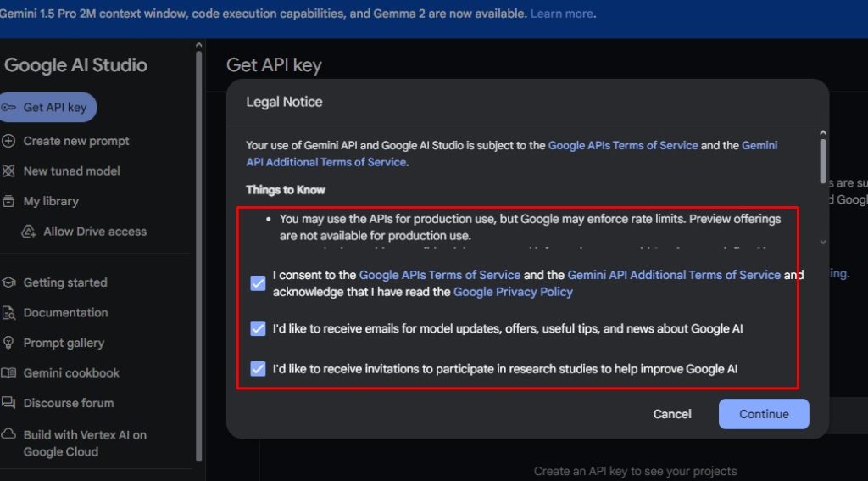Click the lightbulb Prompt gallery icon

pos(8,343)
